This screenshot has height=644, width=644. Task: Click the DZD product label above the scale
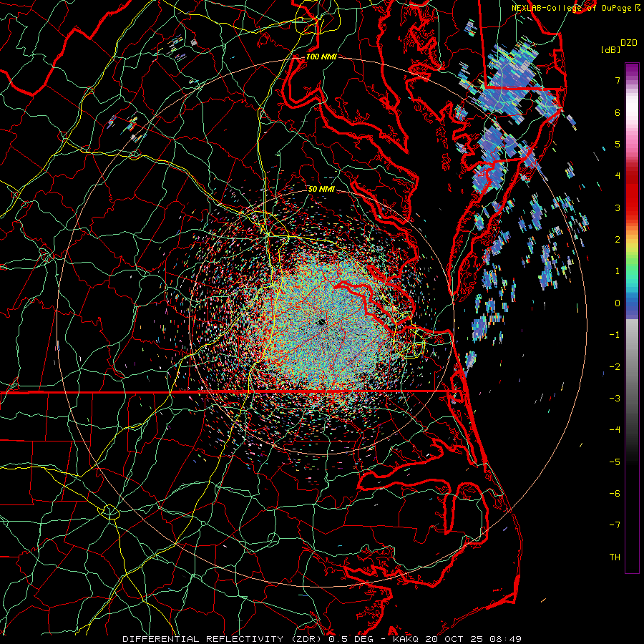tap(629, 42)
